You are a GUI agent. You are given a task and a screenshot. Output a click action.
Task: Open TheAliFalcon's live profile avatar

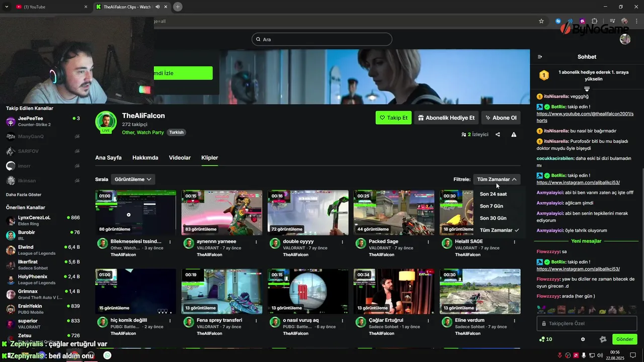106,122
